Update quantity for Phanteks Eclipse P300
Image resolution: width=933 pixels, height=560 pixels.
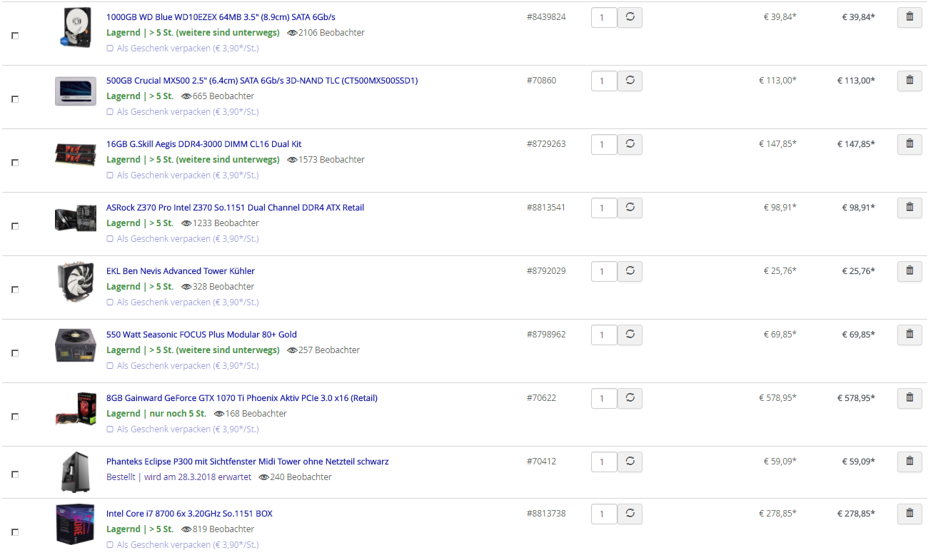(630, 462)
